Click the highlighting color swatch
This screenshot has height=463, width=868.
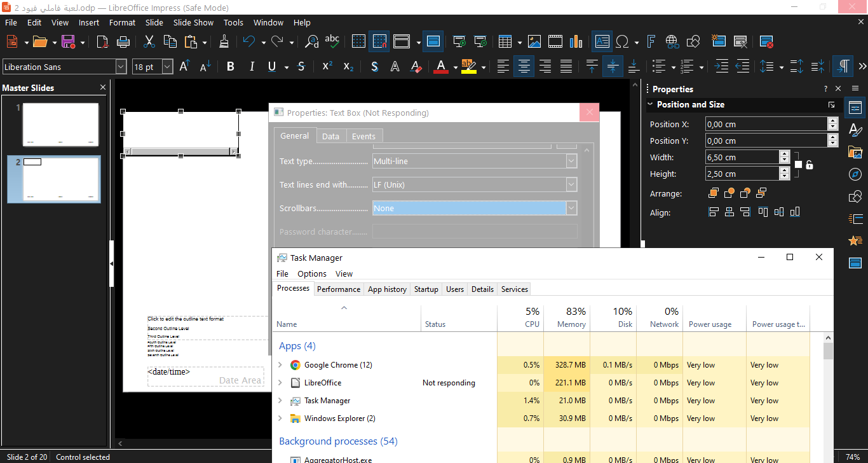click(x=468, y=67)
